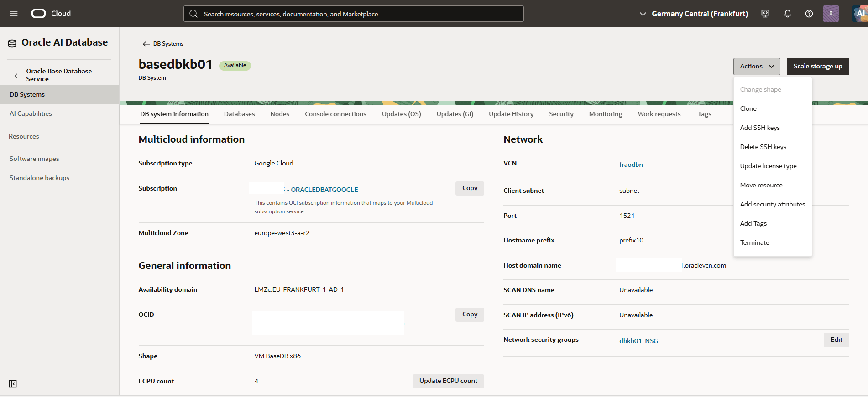The image size is (868, 397).
Task: Choose Delete SSH keys in Actions menu
Action: 773,147
